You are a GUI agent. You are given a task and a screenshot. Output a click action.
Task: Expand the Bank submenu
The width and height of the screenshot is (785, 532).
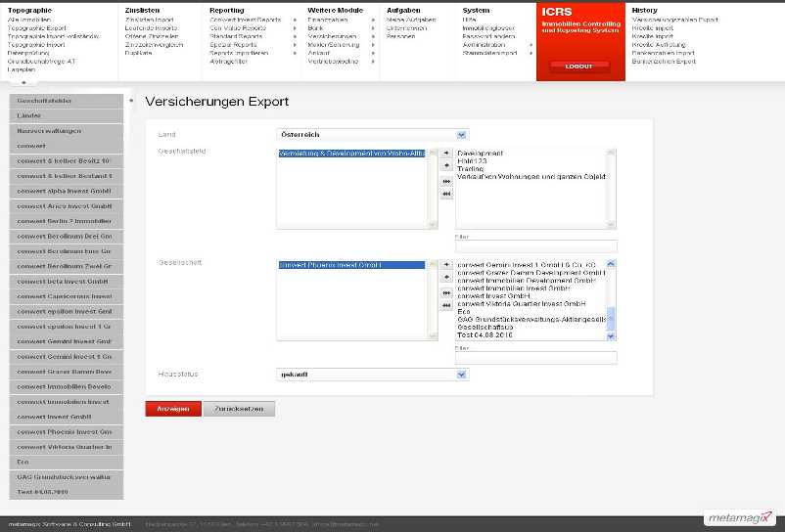click(x=373, y=28)
